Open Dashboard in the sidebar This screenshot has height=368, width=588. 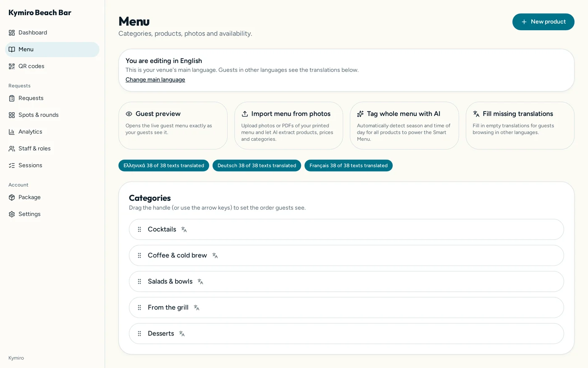(x=52, y=33)
